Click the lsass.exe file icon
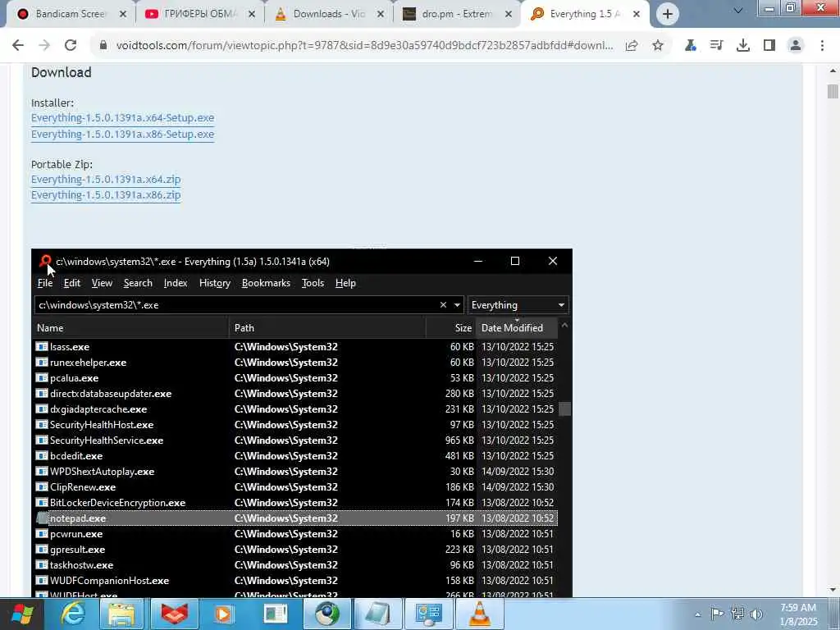Image resolution: width=840 pixels, height=630 pixels. point(42,347)
